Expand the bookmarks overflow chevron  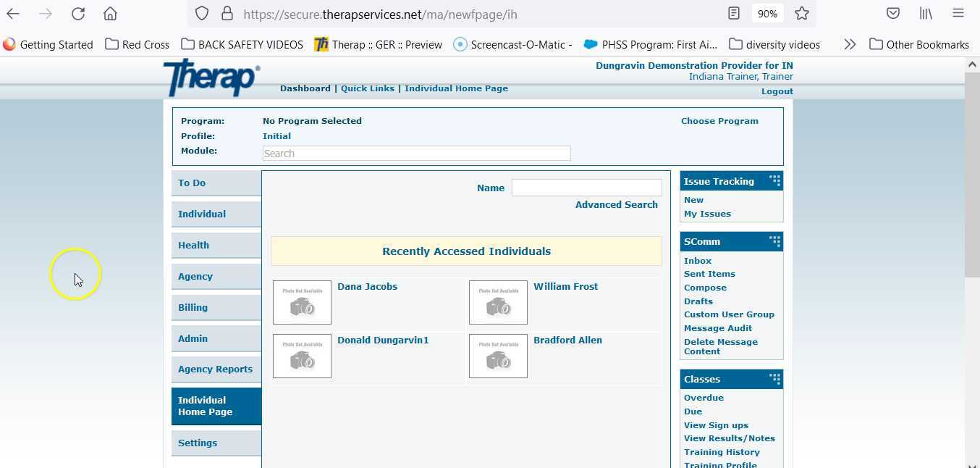pos(850,43)
